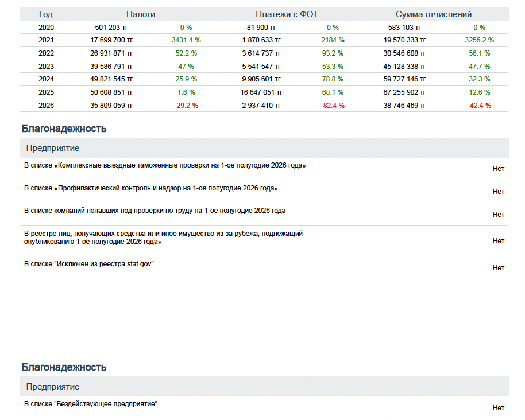
Task: Click the first Благонадежность section heading
Action: 64,129
